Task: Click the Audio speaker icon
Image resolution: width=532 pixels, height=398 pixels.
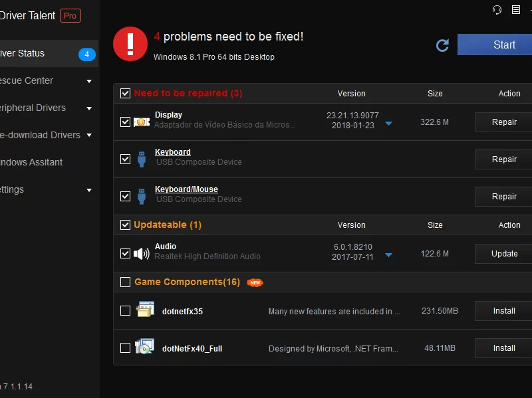Action: pyautogui.click(x=142, y=254)
